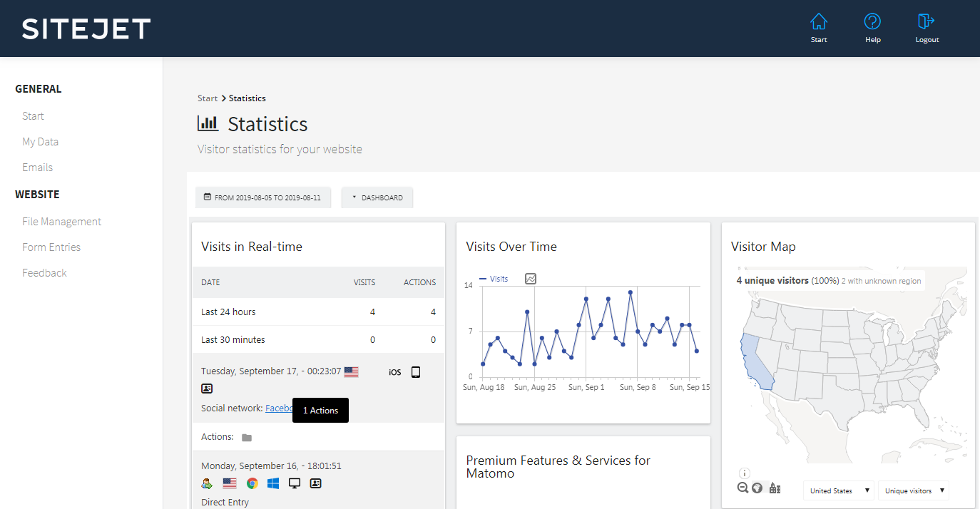Viewport: 980px width, 509px height.
Task: Click the Start home icon in header
Action: click(819, 22)
